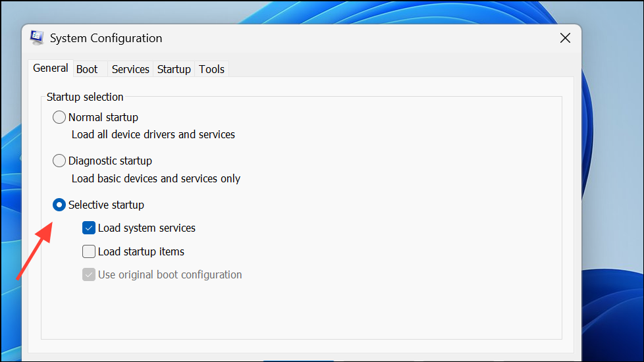Screen dimensions: 644x362
Task: Choose the Diagnostic startup option
Action: pos(59,161)
